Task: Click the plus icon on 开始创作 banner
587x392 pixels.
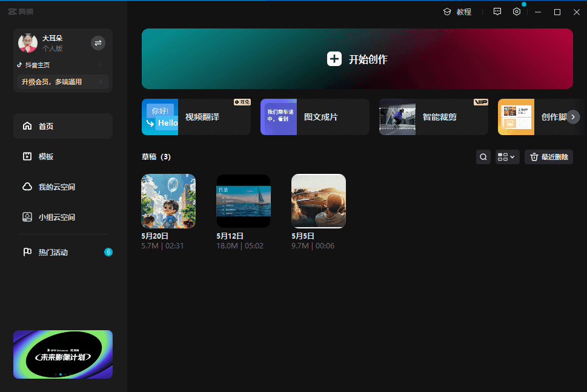Action: (334, 59)
